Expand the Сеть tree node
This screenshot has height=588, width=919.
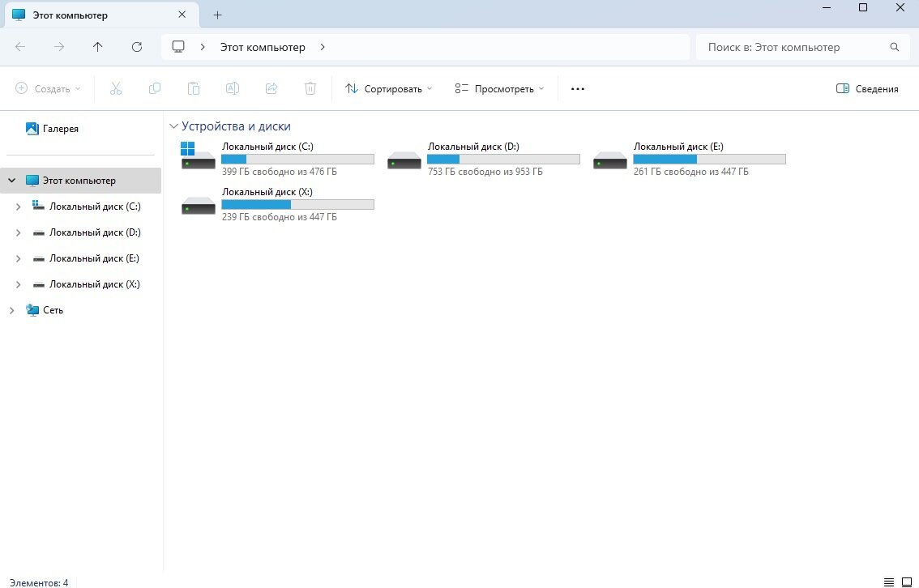pos(11,310)
